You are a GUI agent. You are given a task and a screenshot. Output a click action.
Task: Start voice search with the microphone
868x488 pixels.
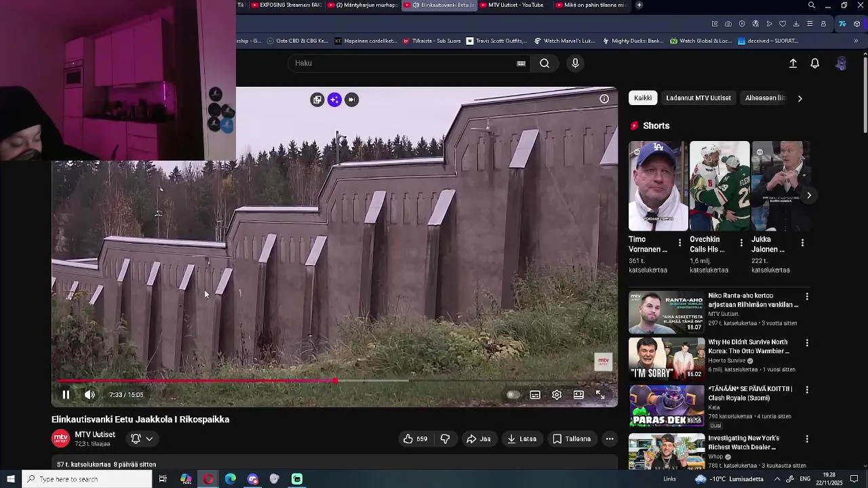[575, 63]
